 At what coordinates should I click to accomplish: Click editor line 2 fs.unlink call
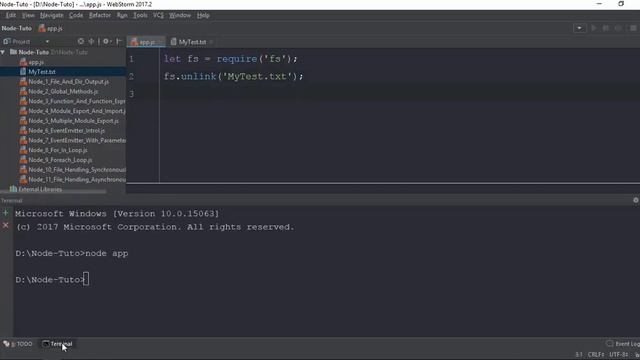coord(233,76)
